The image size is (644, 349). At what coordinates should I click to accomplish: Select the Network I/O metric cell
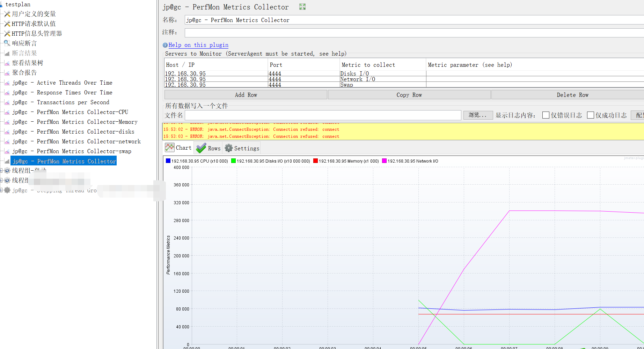(383, 79)
